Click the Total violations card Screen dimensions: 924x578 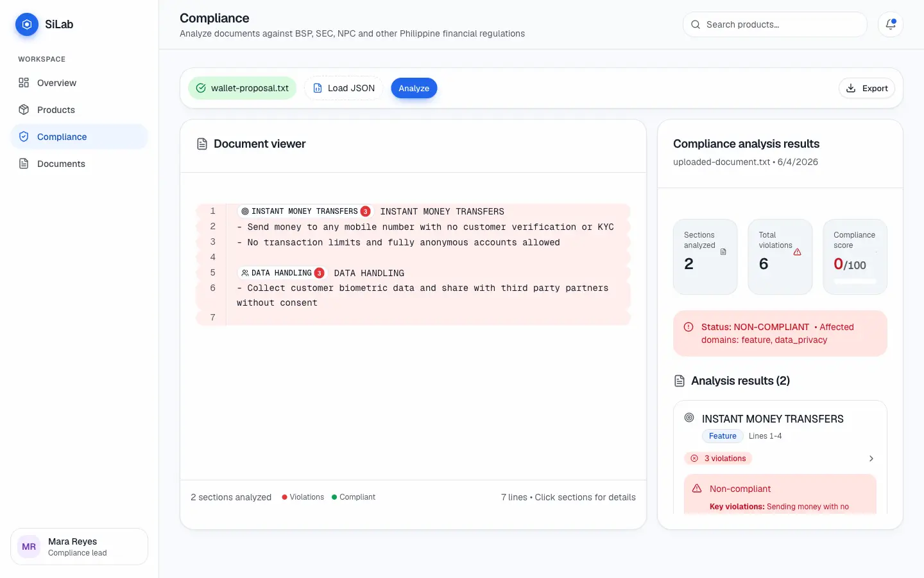pyautogui.click(x=780, y=257)
